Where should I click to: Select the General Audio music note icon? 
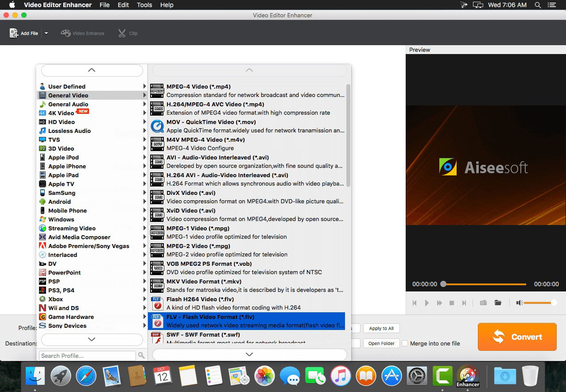(x=43, y=104)
